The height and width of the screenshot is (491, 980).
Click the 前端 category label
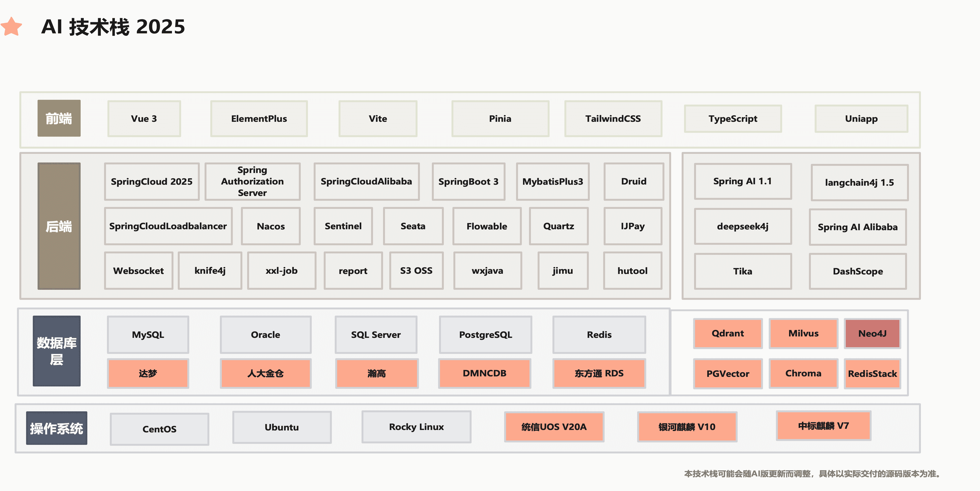click(x=59, y=118)
